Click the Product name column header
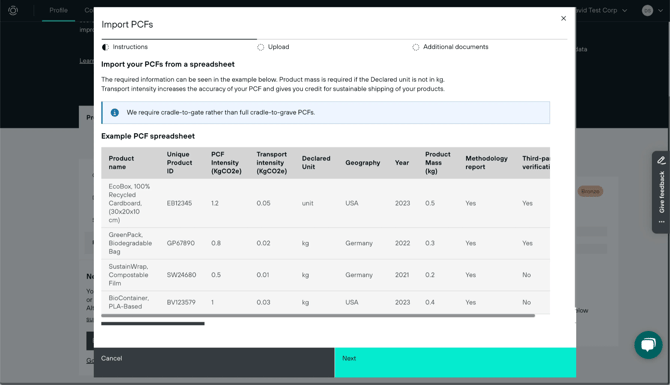The image size is (670, 385). pyautogui.click(x=121, y=163)
